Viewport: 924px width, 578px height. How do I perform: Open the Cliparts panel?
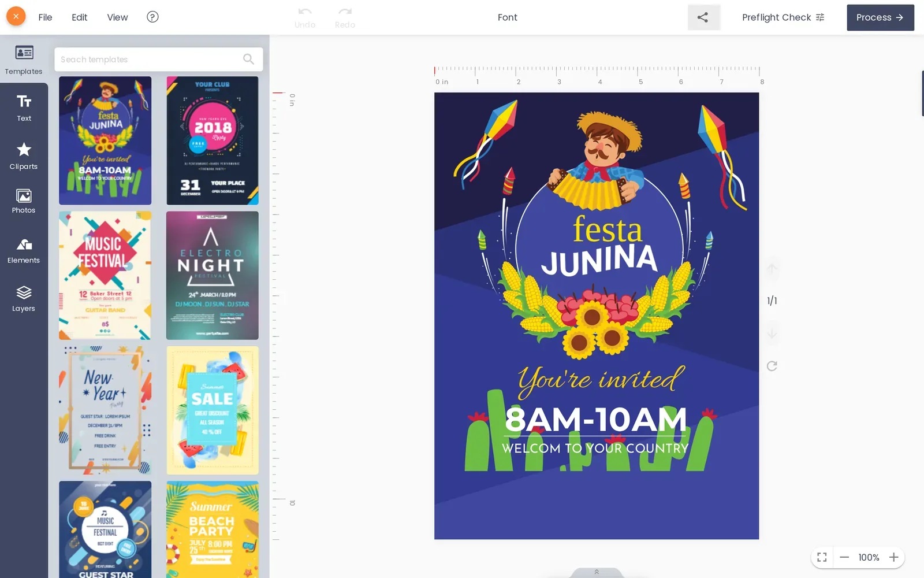24,156
